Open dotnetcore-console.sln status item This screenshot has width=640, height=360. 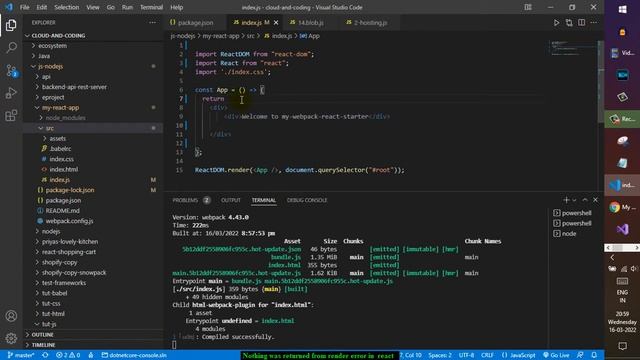[134, 355]
